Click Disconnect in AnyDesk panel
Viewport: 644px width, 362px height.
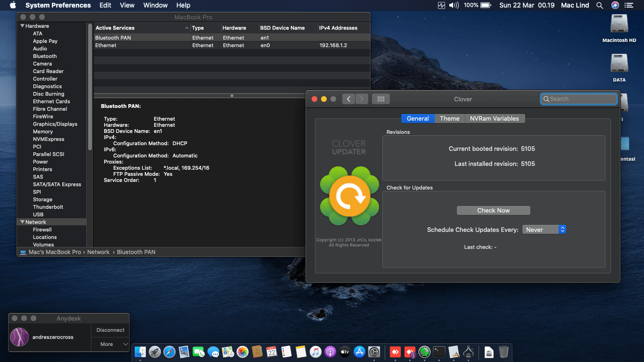110,330
